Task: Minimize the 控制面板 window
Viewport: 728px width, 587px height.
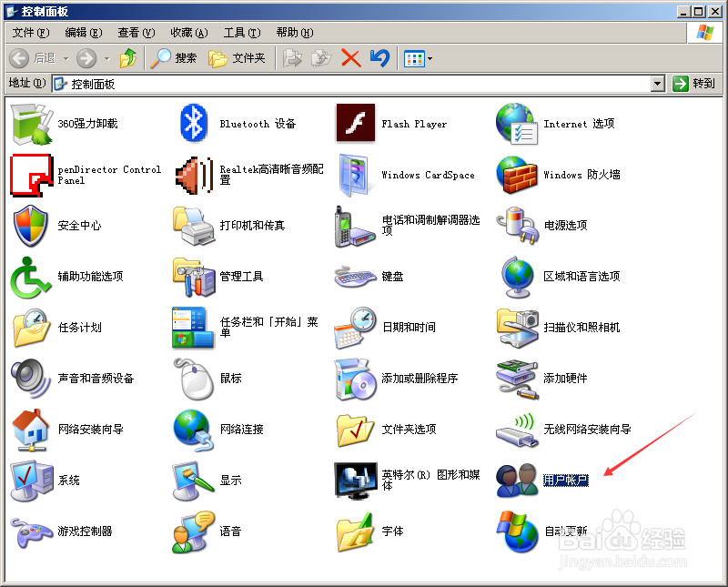Action: (683, 11)
